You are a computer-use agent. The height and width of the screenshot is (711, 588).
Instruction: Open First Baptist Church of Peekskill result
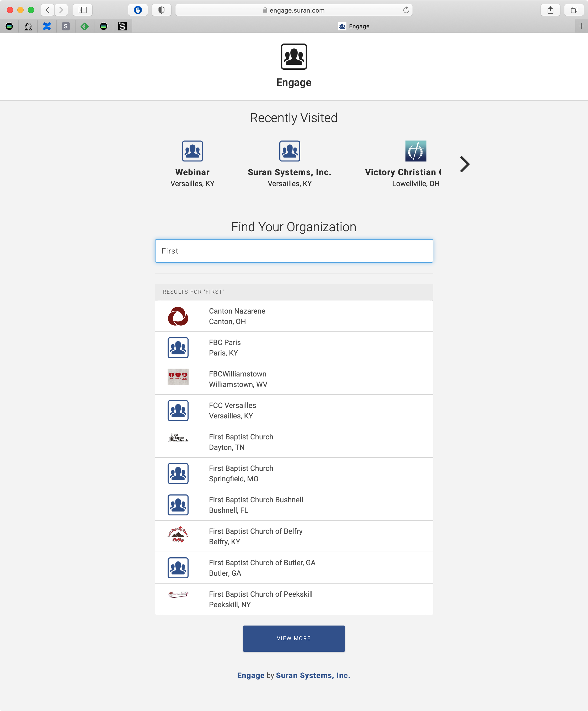pos(260,599)
